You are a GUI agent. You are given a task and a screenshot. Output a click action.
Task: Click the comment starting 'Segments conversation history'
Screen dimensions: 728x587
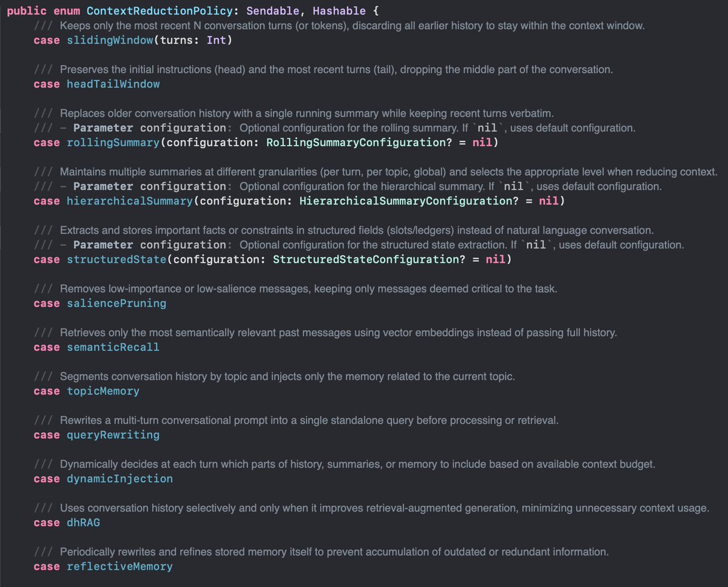click(274, 377)
